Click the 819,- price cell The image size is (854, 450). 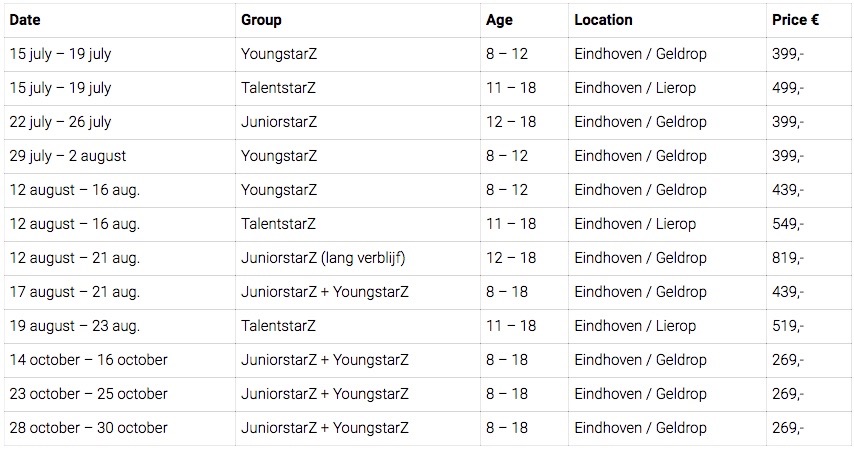point(788,258)
